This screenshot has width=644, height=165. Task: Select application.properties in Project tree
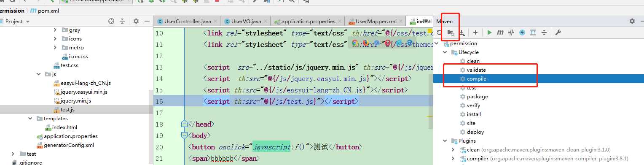[67, 136]
